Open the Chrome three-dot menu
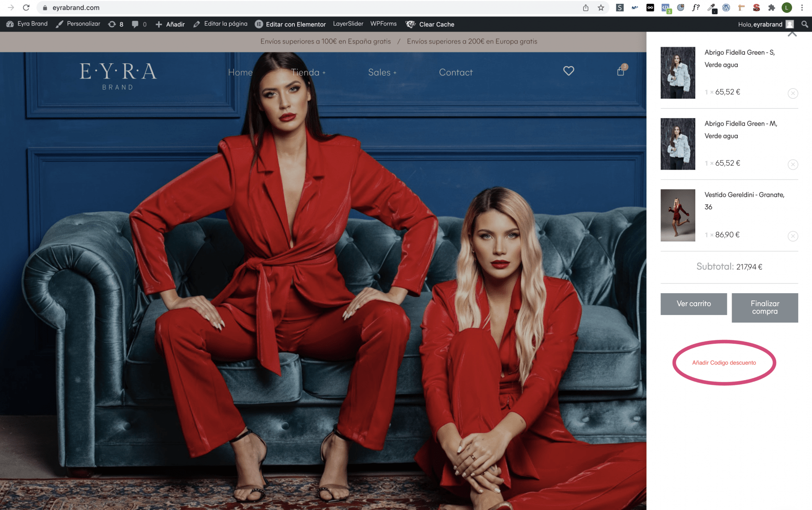This screenshot has height=510, width=812. [x=802, y=8]
